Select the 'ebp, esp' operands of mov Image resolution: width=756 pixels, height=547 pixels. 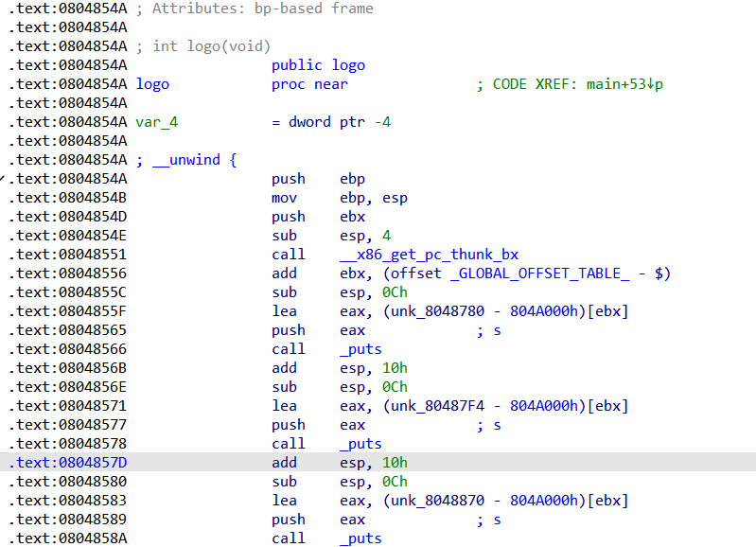pyautogui.click(x=374, y=198)
